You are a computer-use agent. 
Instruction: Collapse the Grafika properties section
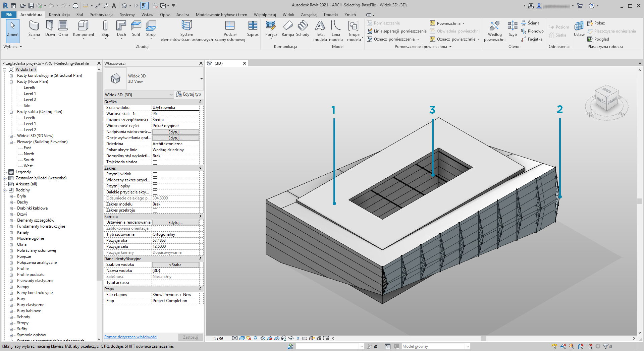pyautogui.click(x=200, y=102)
